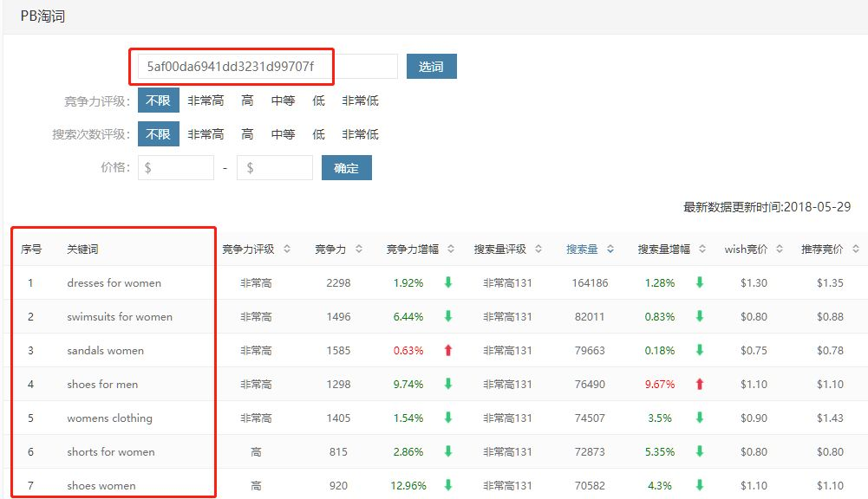Screen dimensions: 868x499
Task: Click keyword sandals women
Action: coord(105,350)
